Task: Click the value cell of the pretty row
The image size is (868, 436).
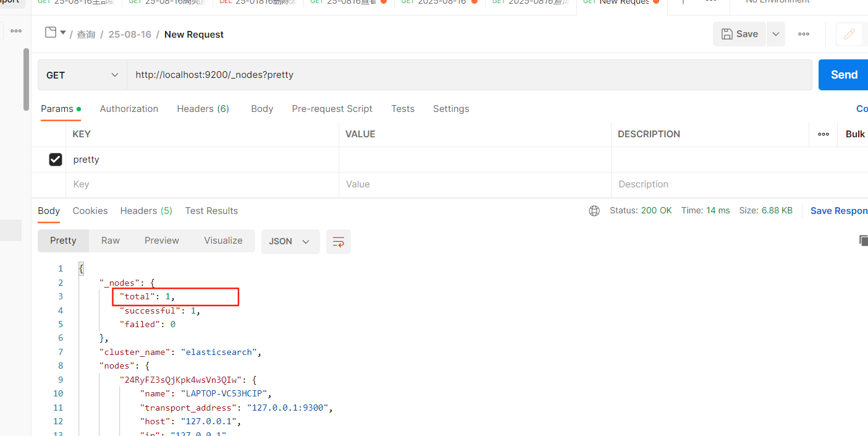Action: [475, 160]
